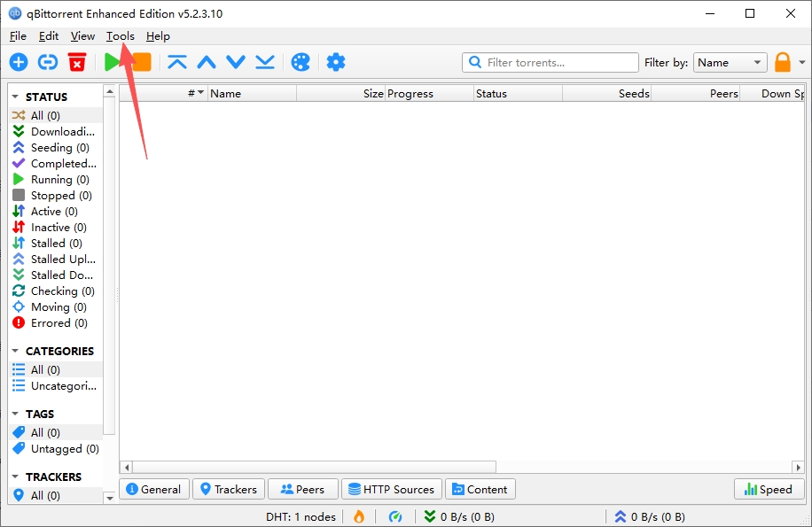This screenshot has height=527, width=812.
Task: Move torrent to bottom of queue icon
Action: coord(265,63)
